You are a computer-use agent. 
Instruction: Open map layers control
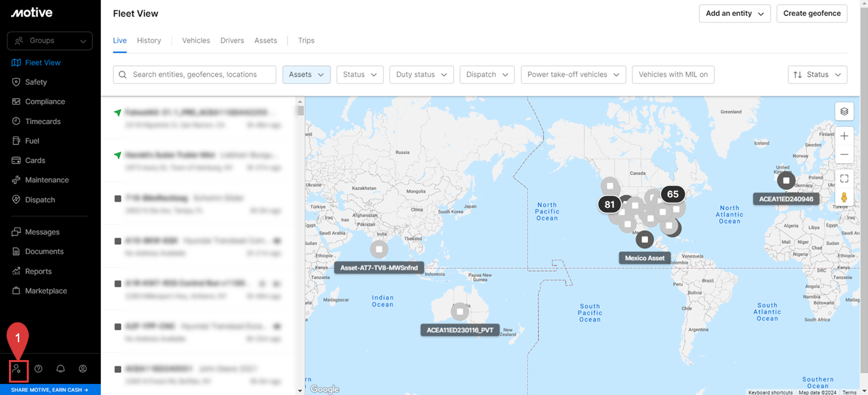pyautogui.click(x=844, y=111)
